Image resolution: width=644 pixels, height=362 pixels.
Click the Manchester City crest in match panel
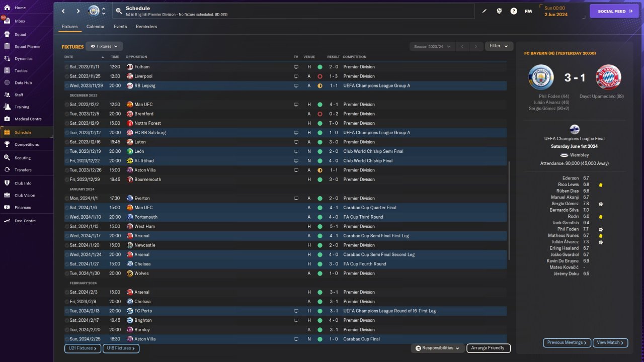[541, 77]
